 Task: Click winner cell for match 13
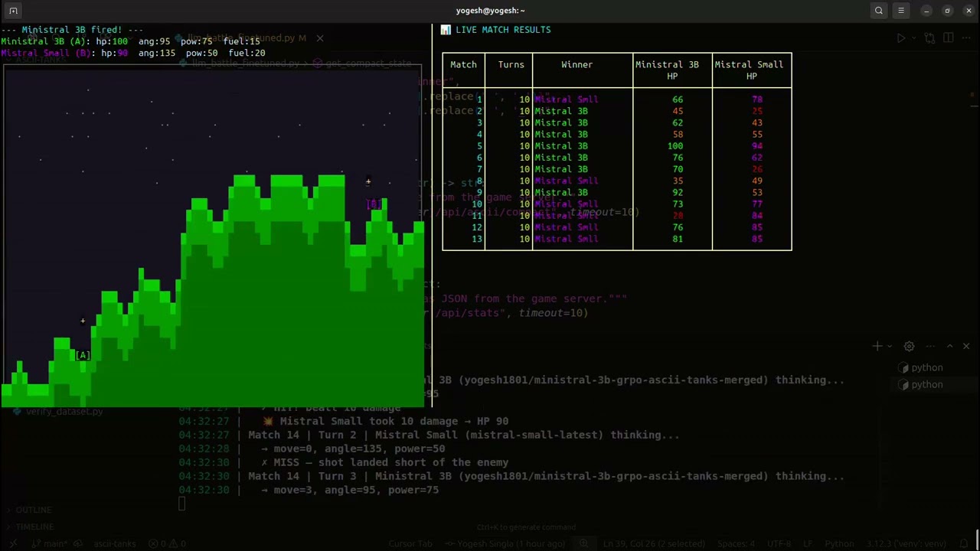coord(566,240)
